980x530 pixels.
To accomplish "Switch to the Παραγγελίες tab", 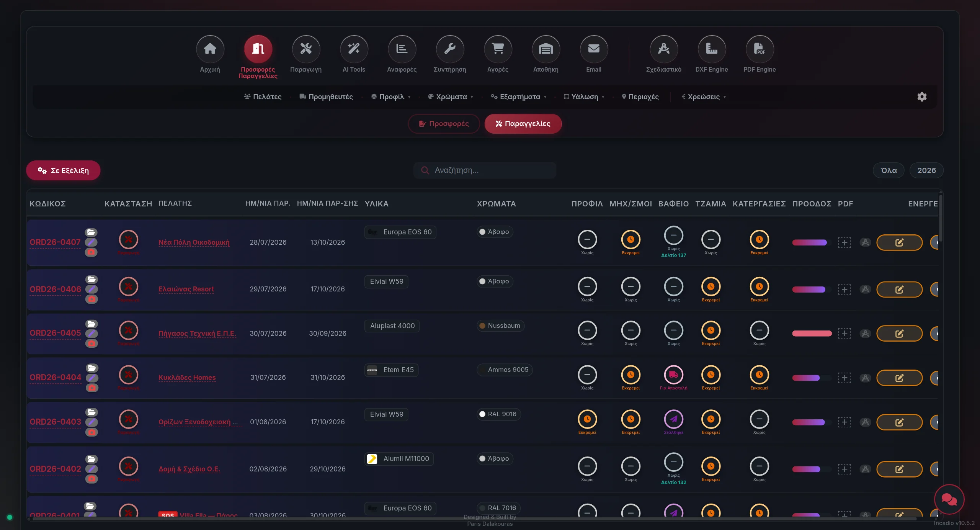I will point(523,124).
